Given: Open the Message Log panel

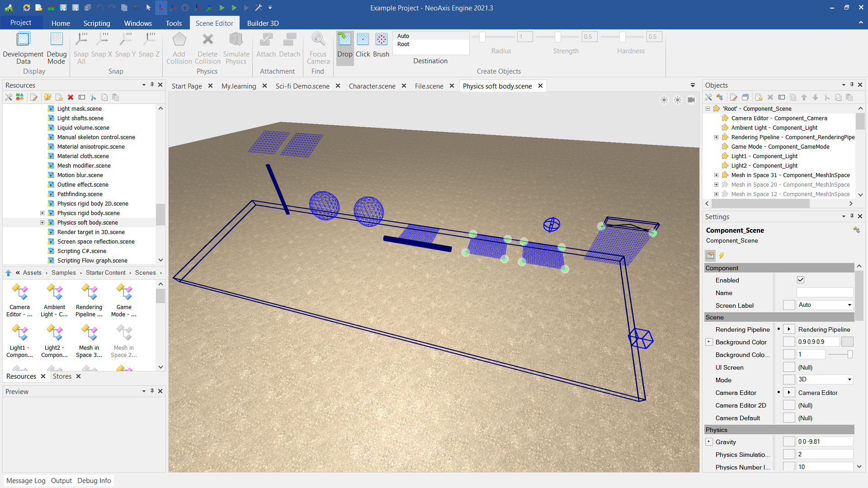Looking at the screenshot, I should pyautogui.click(x=26, y=481).
